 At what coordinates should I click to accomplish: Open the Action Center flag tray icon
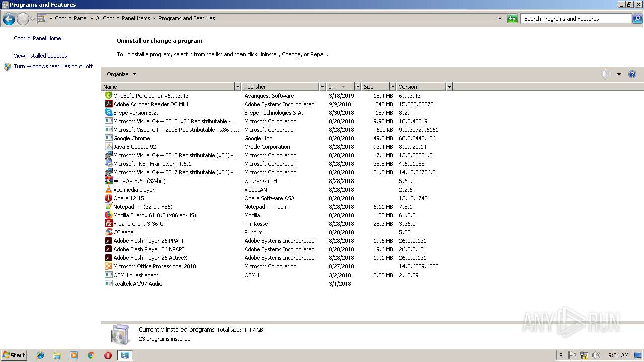click(572, 355)
